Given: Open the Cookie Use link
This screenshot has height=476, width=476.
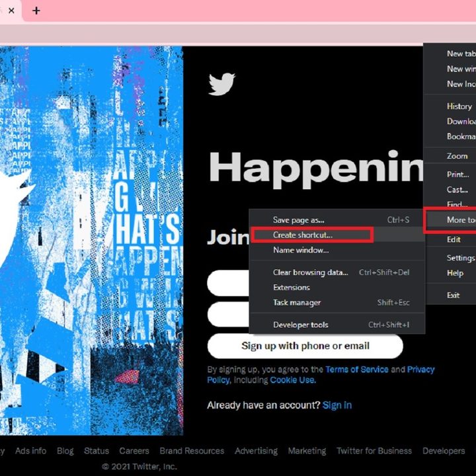Looking at the screenshot, I should coord(292,380).
